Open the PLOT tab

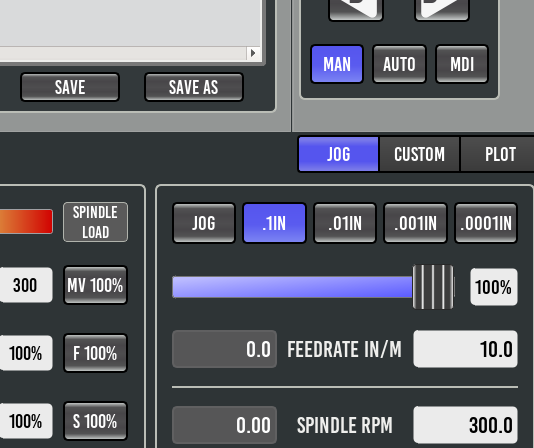click(x=498, y=154)
